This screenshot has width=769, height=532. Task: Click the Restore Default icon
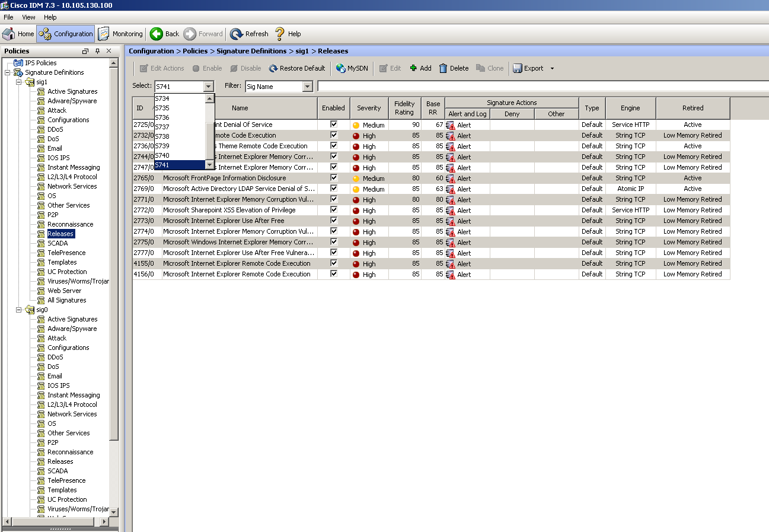273,68
